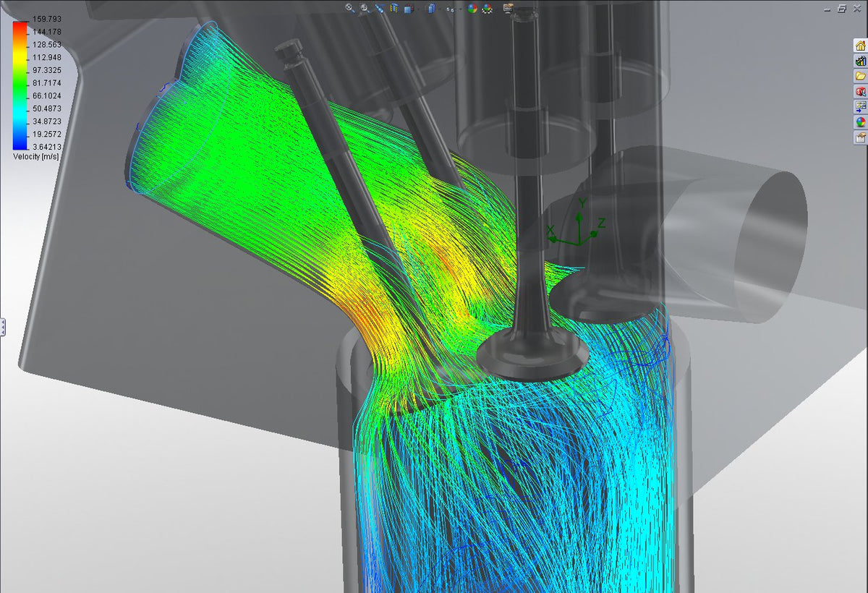Image resolution: width=868 pixels, height=593 pixels.
Task: Expand the display style dropdown arrow
Action: [x=440, y=8]
